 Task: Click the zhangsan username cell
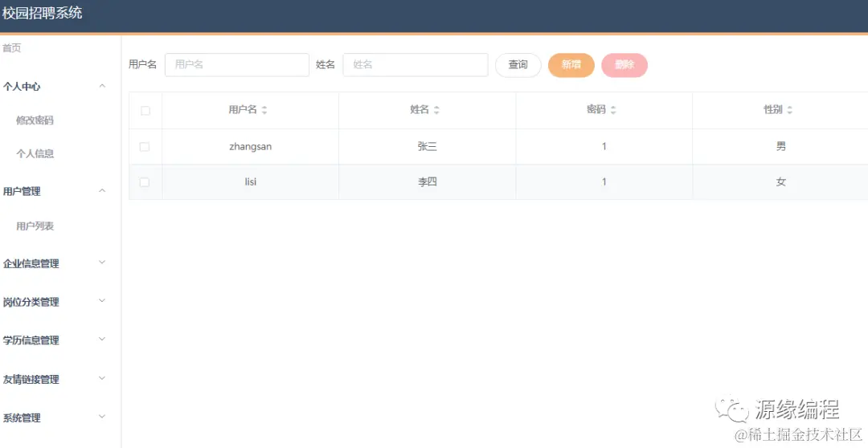point(250,147)
